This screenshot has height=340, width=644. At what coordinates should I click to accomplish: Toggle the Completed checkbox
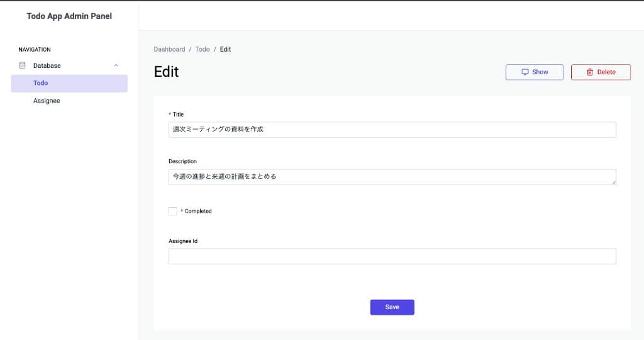click(x=172, y=212)
